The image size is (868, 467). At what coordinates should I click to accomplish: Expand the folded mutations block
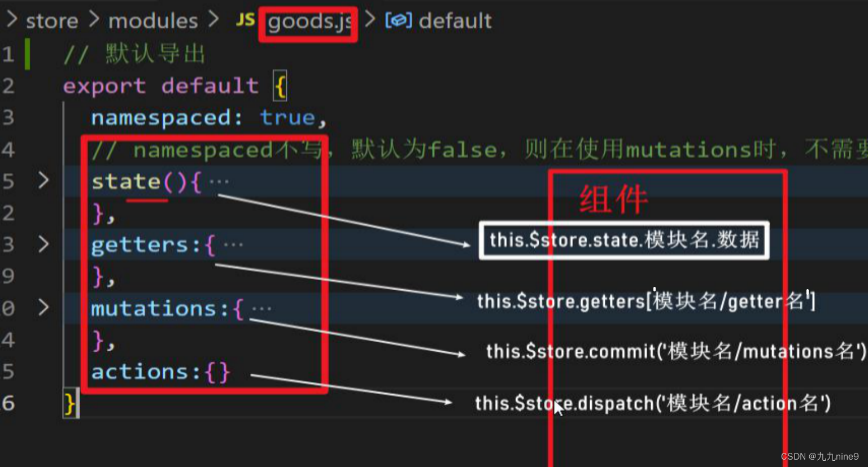click(x=43, y=307)
